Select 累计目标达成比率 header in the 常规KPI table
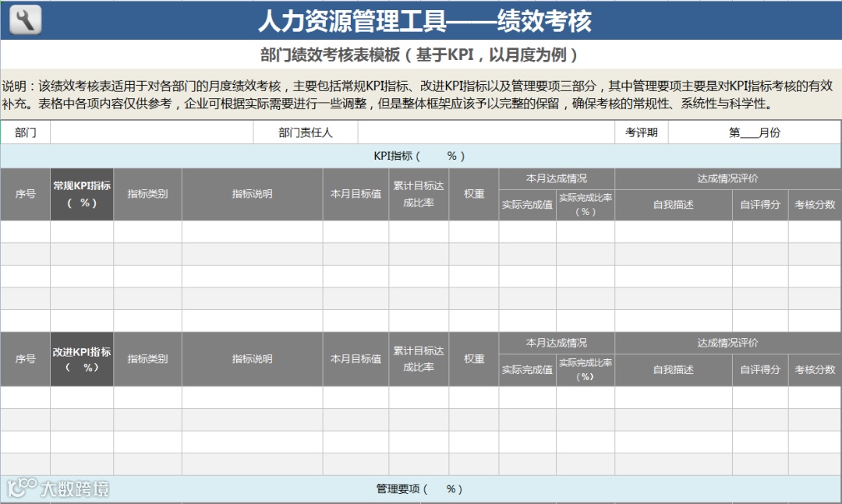 pos(419,194)
